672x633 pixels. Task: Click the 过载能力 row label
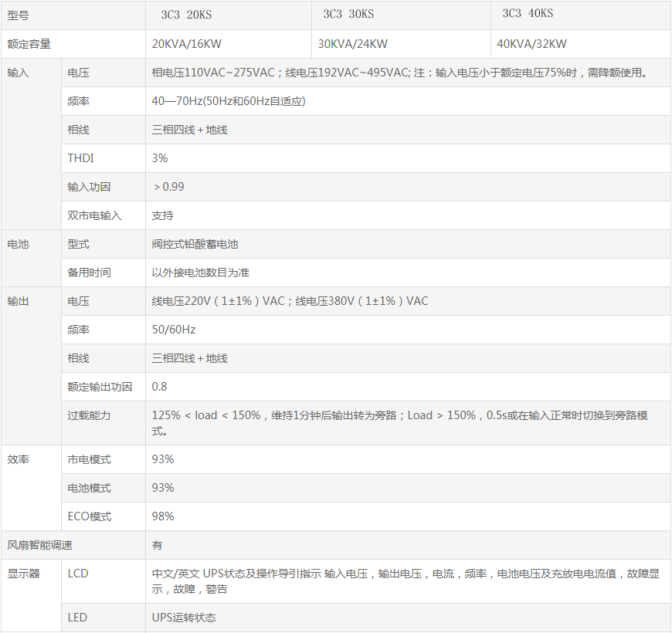(x=89, y=415)
